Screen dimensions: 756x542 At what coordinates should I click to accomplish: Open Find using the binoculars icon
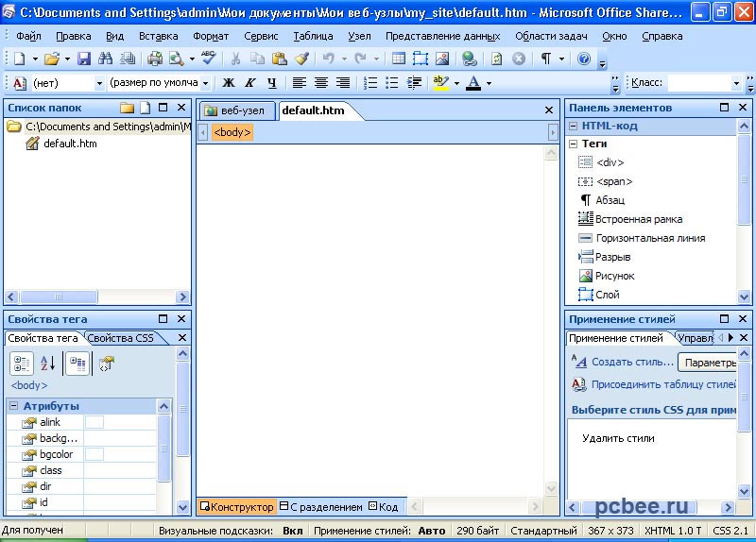(105, 59)
